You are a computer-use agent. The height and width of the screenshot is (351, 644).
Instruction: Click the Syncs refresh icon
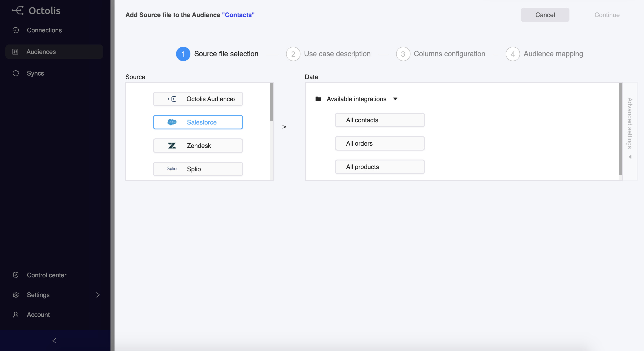16,73
